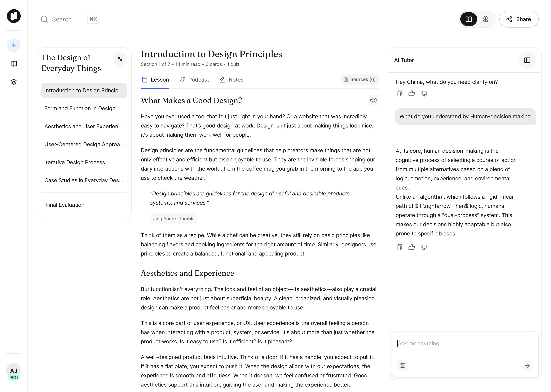Click the 'What do you understand' user message
Viewport: 551px width, 392px height.
pos(465,116)
